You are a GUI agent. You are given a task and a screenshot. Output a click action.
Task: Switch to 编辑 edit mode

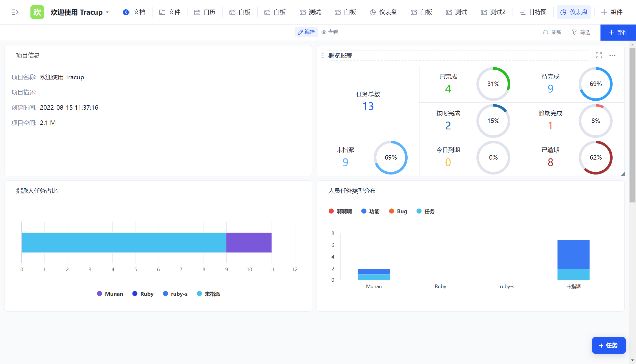(306, 32)
